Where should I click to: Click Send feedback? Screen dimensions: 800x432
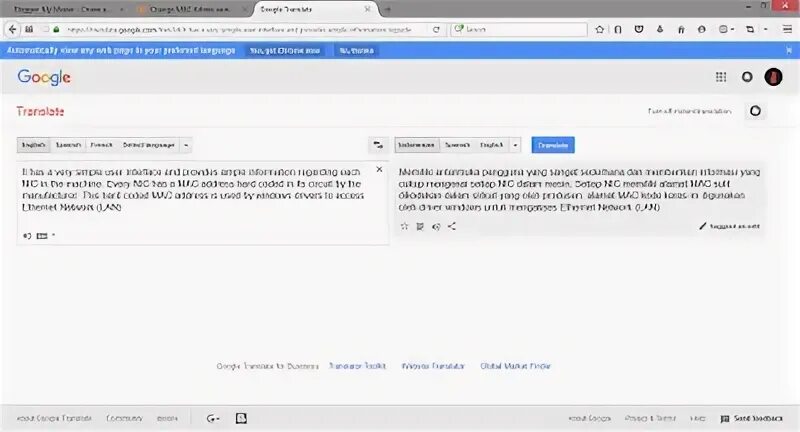point(752,418)
